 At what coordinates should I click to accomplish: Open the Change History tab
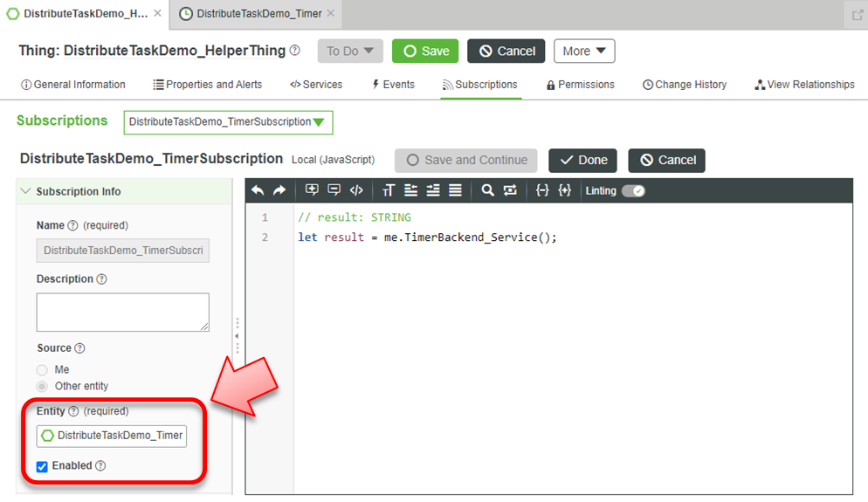[685, 85]
